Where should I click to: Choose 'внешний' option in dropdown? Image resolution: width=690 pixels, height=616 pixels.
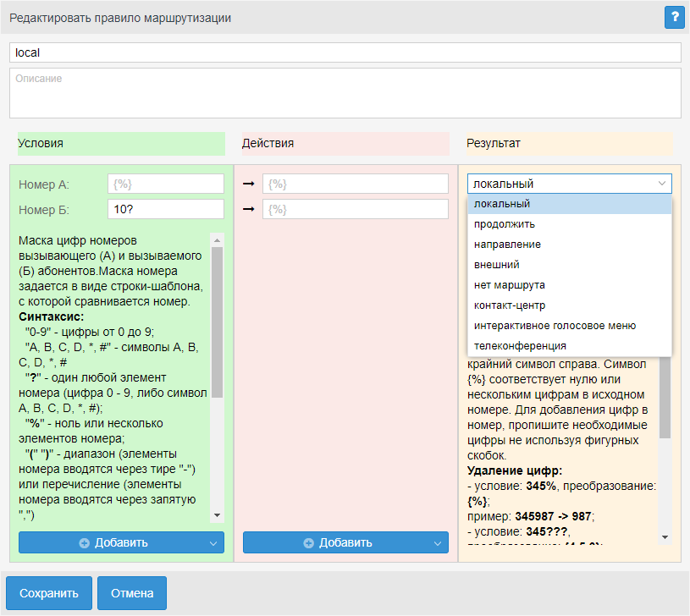click(x=570, y=265)
